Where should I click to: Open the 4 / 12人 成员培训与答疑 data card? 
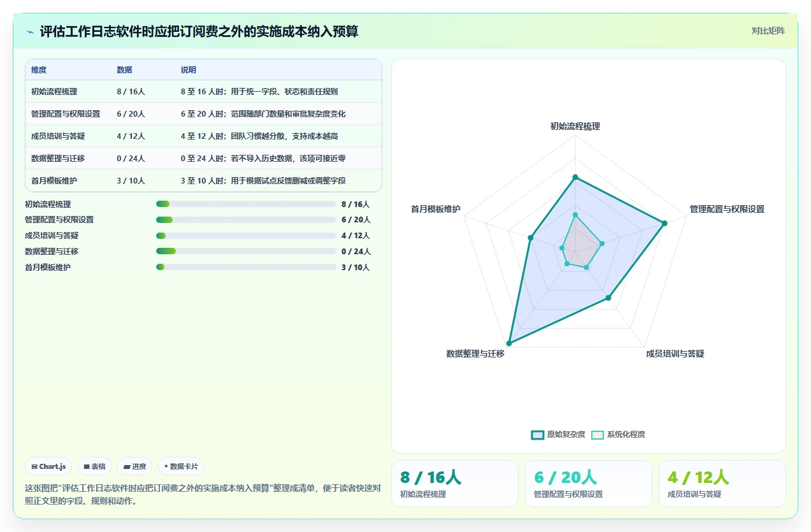[x=722, y=484]
